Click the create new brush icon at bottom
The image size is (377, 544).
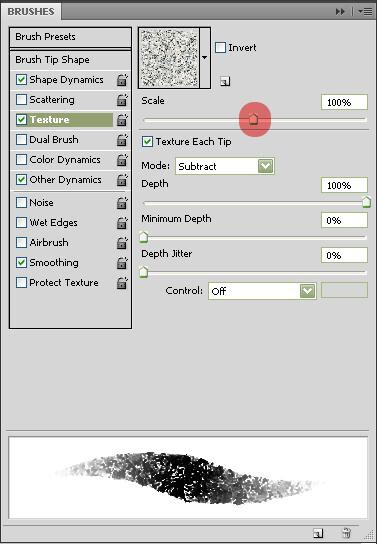pyautogui.click(x=318, y=533)
